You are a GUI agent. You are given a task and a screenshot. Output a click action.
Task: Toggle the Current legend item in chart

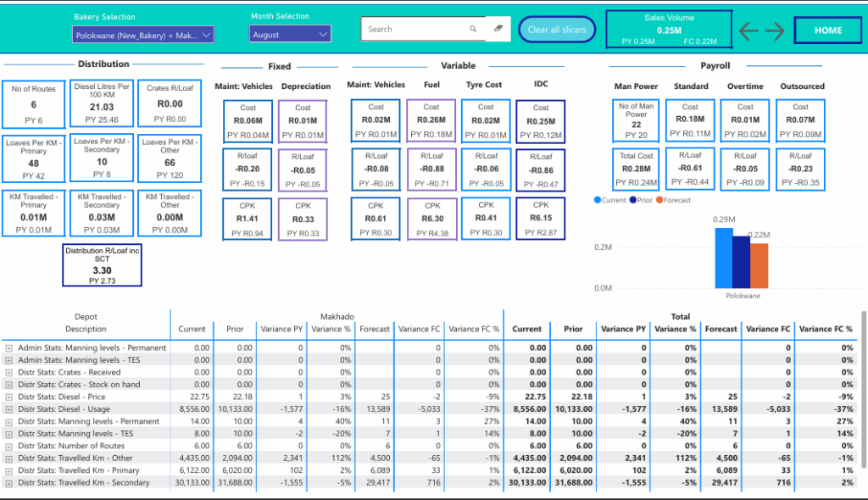(614, 200)
